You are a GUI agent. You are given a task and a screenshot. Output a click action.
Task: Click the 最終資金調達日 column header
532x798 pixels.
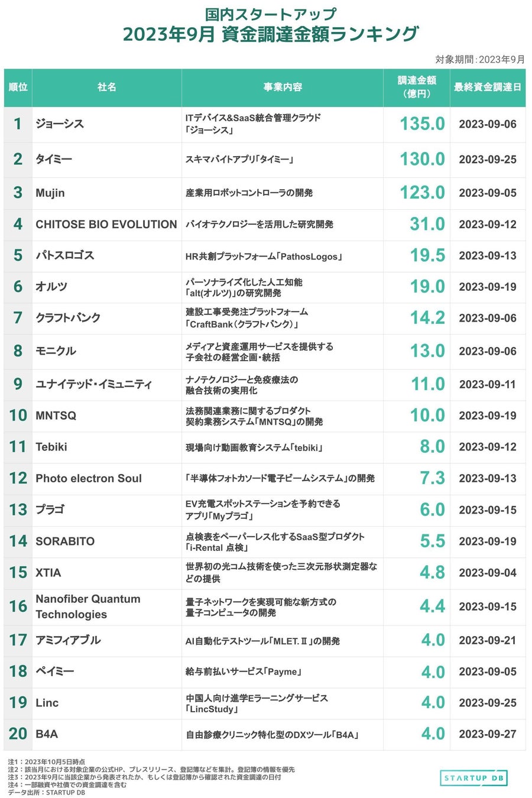pos(488,87)
